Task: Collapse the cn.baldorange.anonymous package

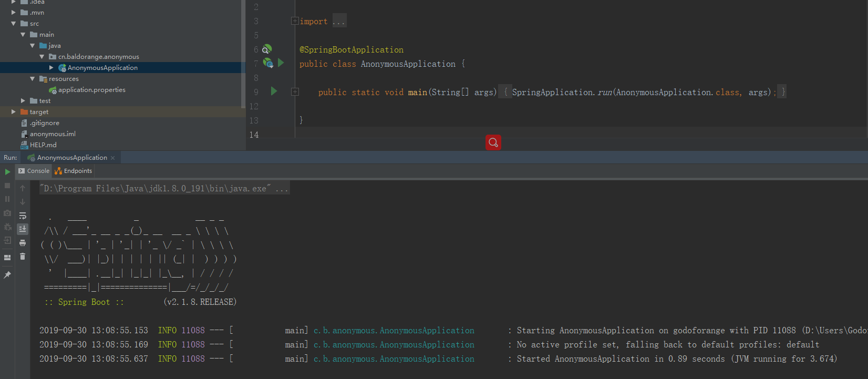Action: point(42,57)
